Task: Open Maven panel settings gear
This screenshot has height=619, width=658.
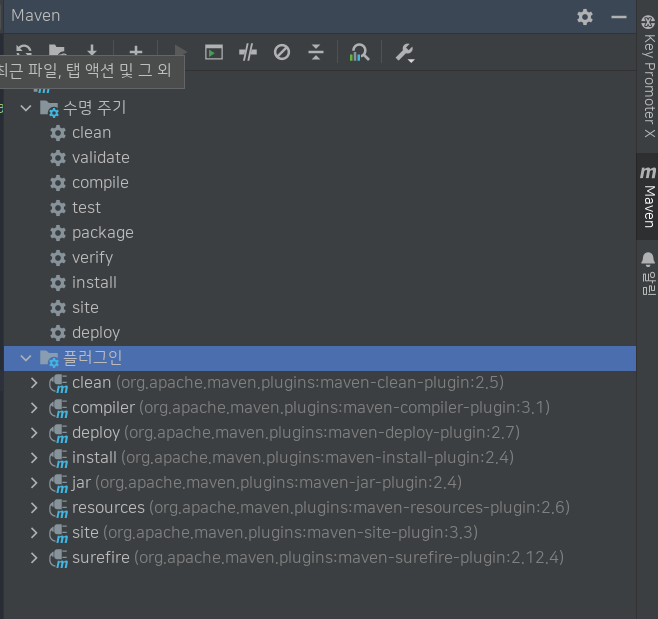Action: point(585,17)
